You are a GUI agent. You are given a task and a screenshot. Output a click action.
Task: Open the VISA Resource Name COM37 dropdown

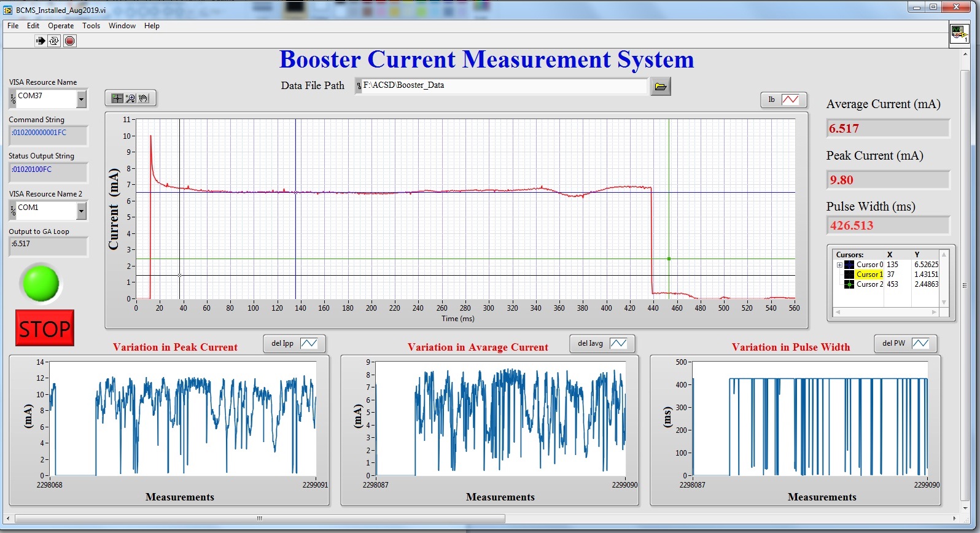click(x=82, y=99)
